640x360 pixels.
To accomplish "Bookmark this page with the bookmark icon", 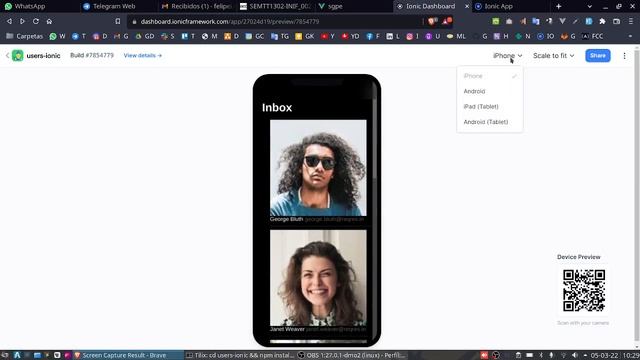I will coord(118,21).
